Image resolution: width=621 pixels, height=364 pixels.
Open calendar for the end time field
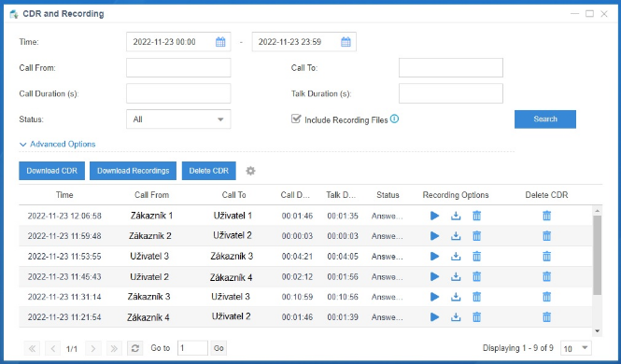(346, 42)
